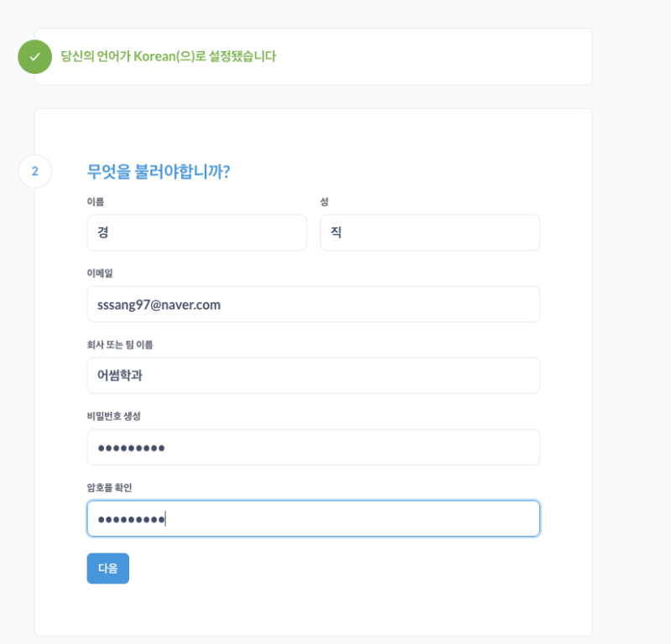Click the last name field containing 직
Screen dimensions: 671x644
[x=430, y=233]
